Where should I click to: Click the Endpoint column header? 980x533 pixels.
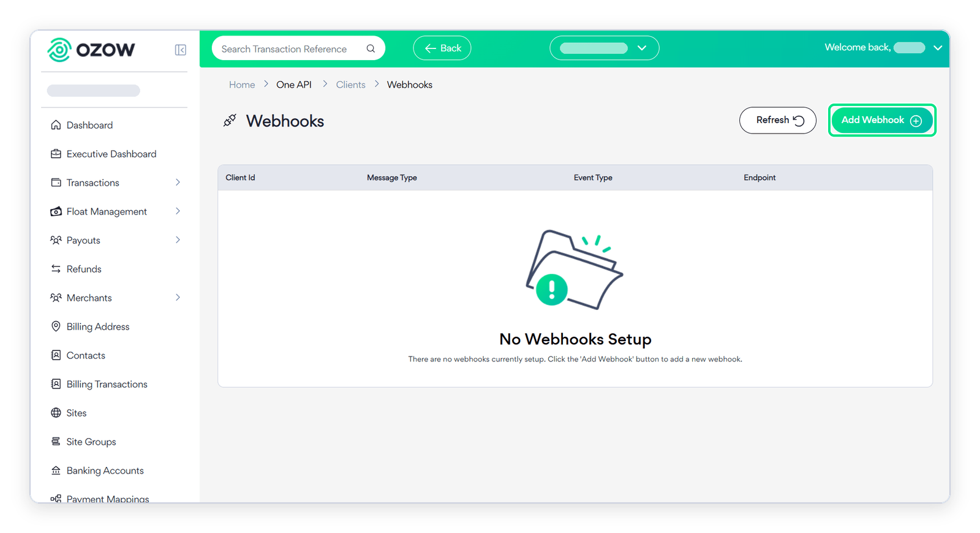click(759, 178)
